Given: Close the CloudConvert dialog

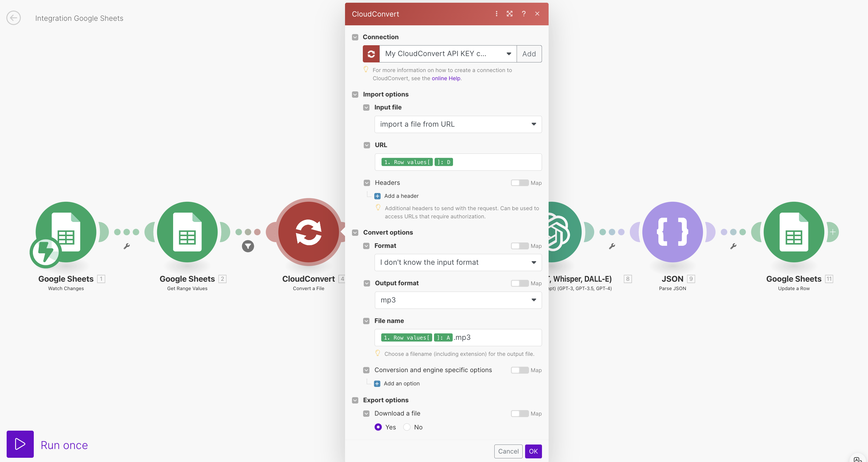Looking at the screenshot, I should 537,14.
